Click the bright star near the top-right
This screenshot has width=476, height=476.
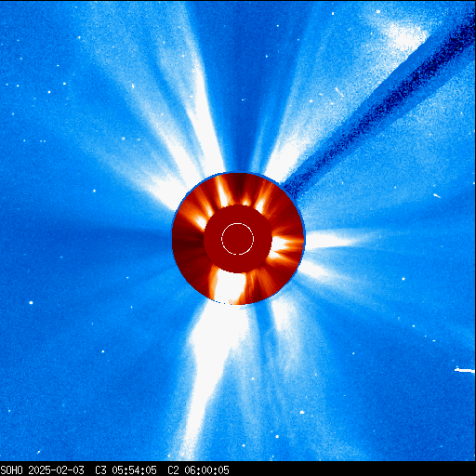[378, 11]
